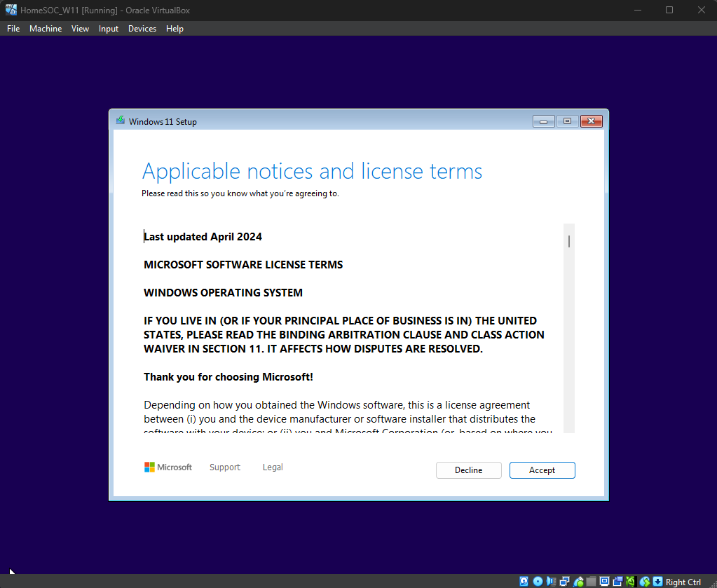717x588 pixels.
Task: Click the shared folders status icon
Action: 592,582
